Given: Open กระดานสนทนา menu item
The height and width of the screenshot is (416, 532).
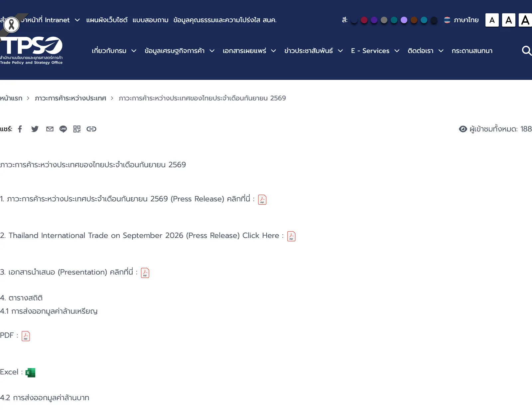Looking at the screenshot, I should pos(472,51).
